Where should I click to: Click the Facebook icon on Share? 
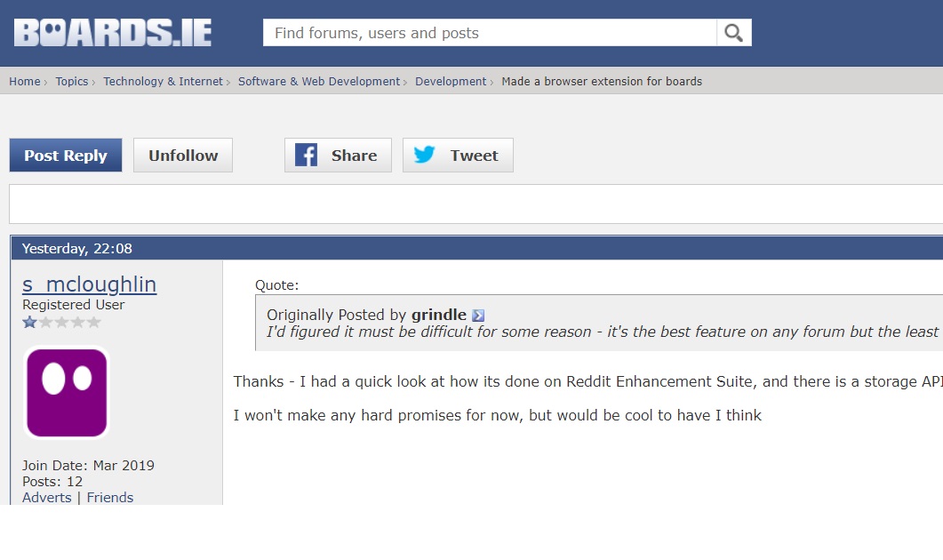click(x=306, y=156)
